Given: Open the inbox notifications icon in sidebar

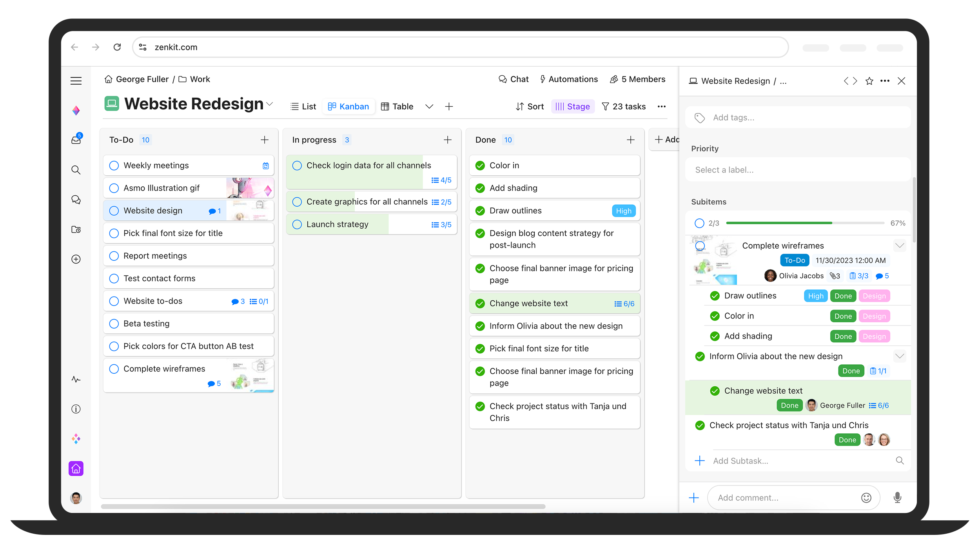Looking at the screenshot, I should click(x=76, y=140).
